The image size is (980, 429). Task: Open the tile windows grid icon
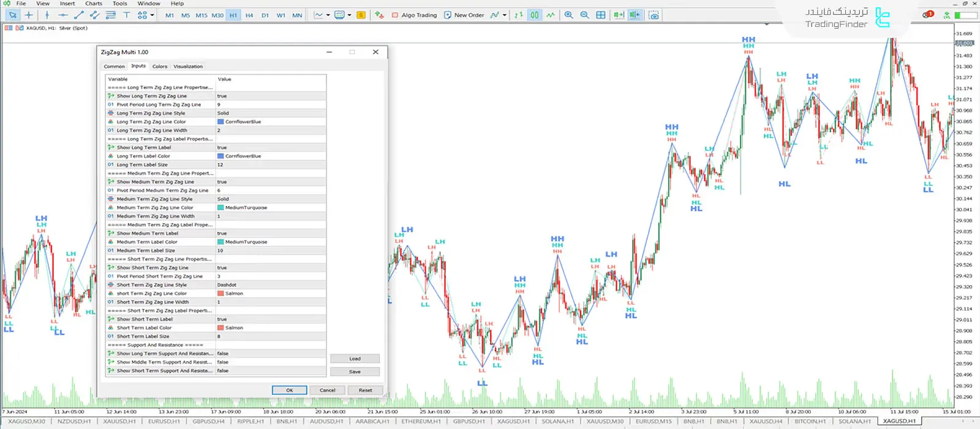coord(601,15)
